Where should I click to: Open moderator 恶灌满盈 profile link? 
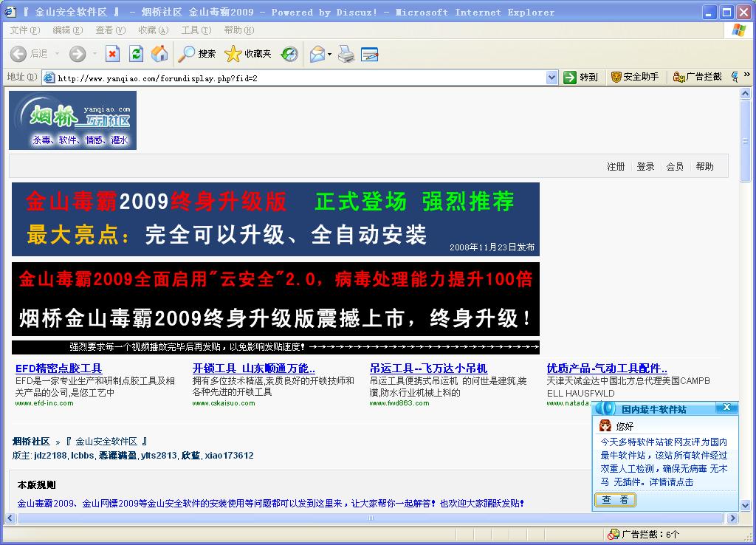click(x=117, y=456)
